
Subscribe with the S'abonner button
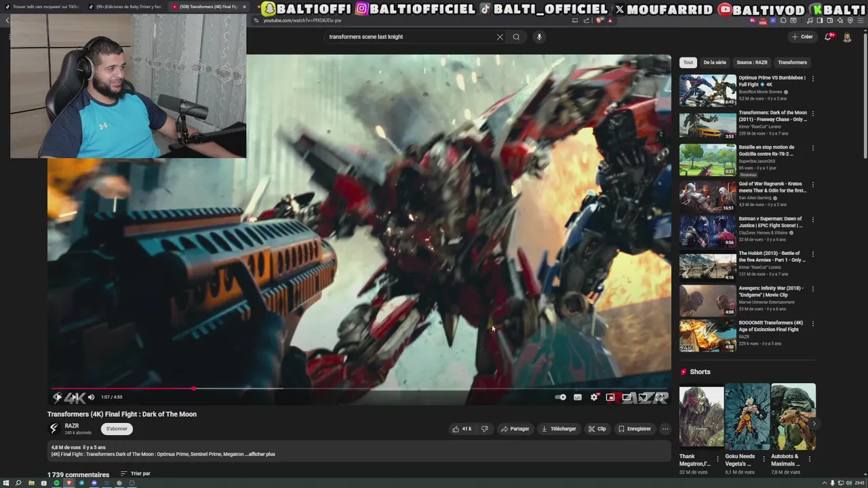pos(117,428)
